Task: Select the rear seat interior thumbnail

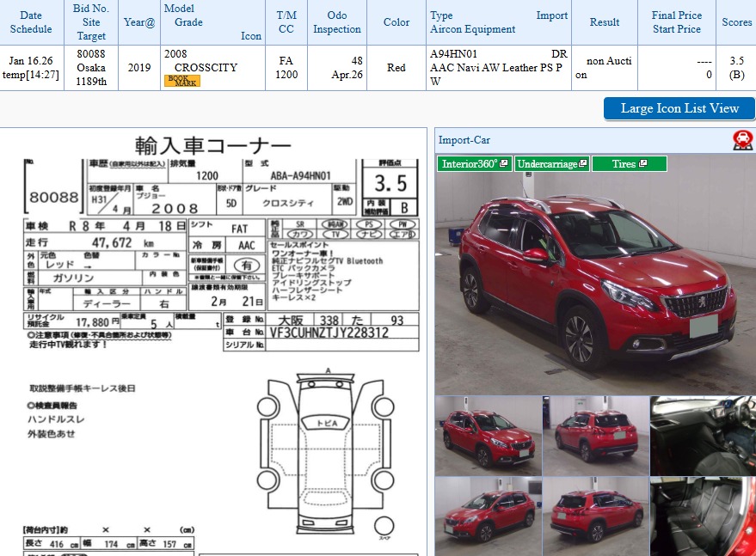Action: [703, 516]
